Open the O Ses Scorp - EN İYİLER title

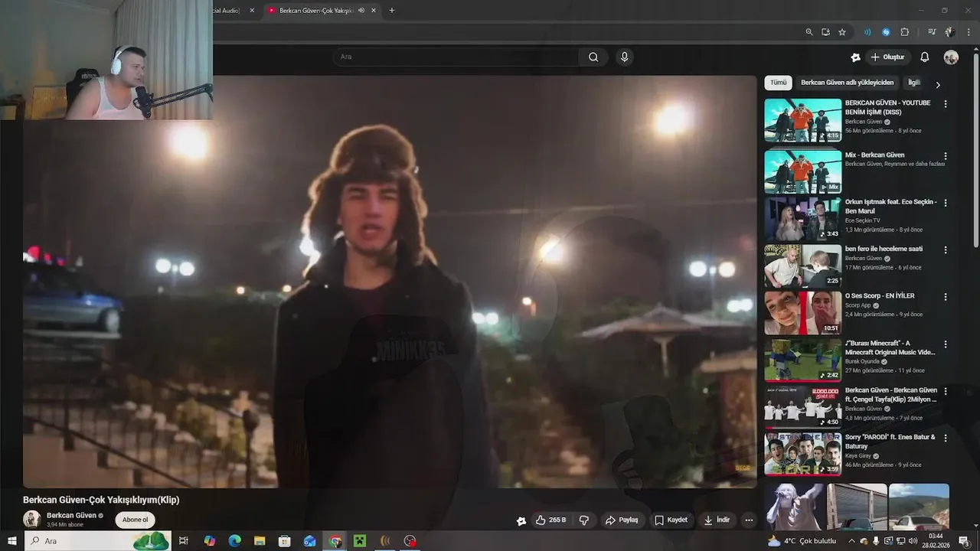point(880,295)
